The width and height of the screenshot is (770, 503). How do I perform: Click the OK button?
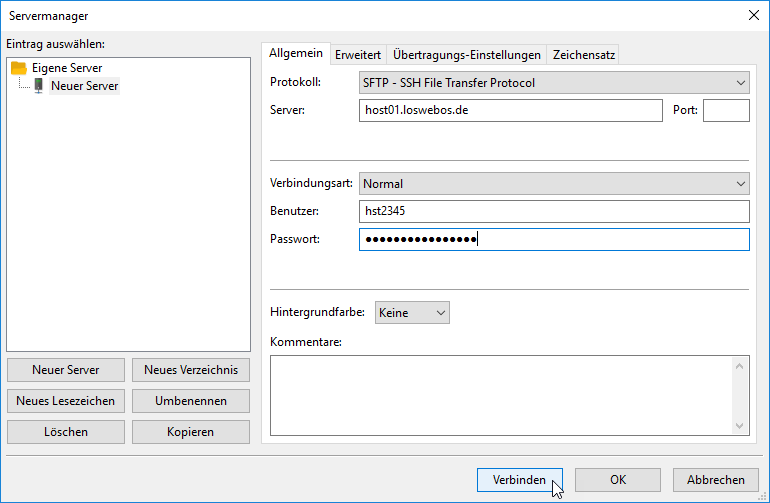point(618,480)
